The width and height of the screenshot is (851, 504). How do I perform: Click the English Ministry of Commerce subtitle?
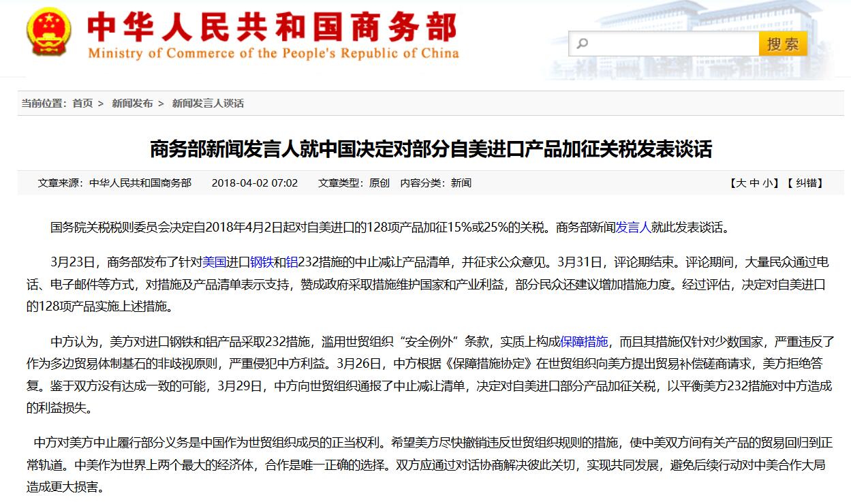click(x=273, y=54)
